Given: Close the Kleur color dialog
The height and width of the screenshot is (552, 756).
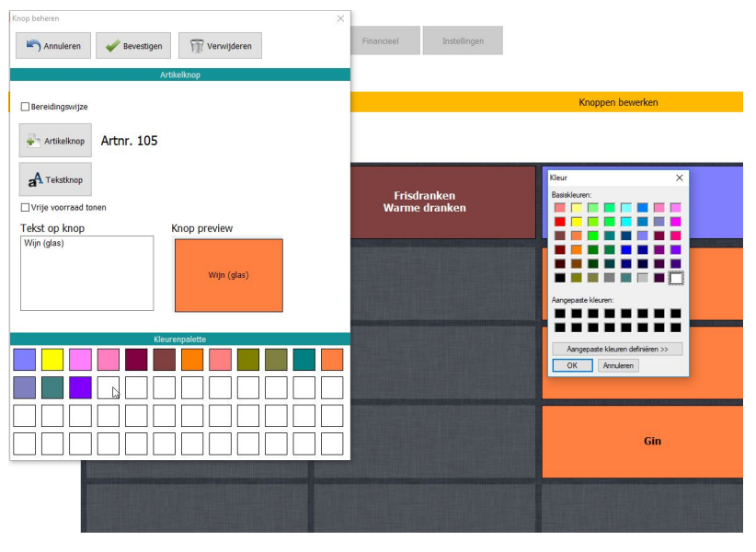Looking at the screenshot, I should (680, 178).
